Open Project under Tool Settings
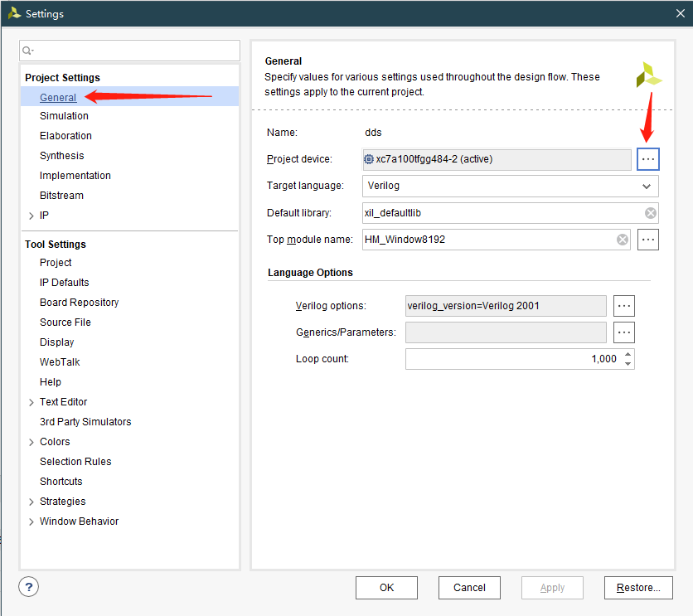The width and height of the screenshot is (693, 616). [x=56, y=263]
